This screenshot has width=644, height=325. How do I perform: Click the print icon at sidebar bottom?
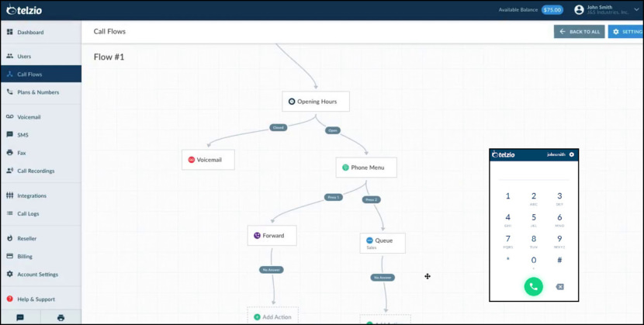(x=61, y=317)
